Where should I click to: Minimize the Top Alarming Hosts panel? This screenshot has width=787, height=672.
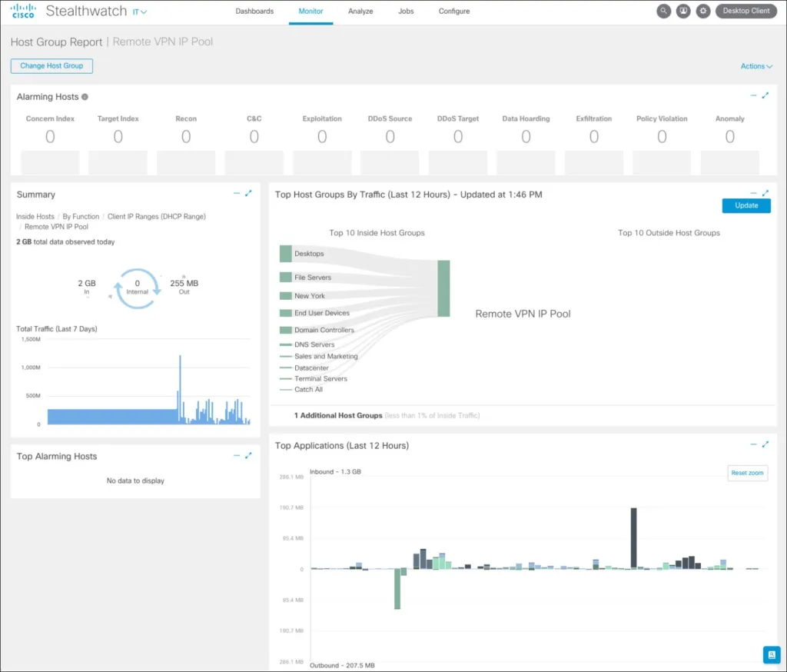click(237, 455)
